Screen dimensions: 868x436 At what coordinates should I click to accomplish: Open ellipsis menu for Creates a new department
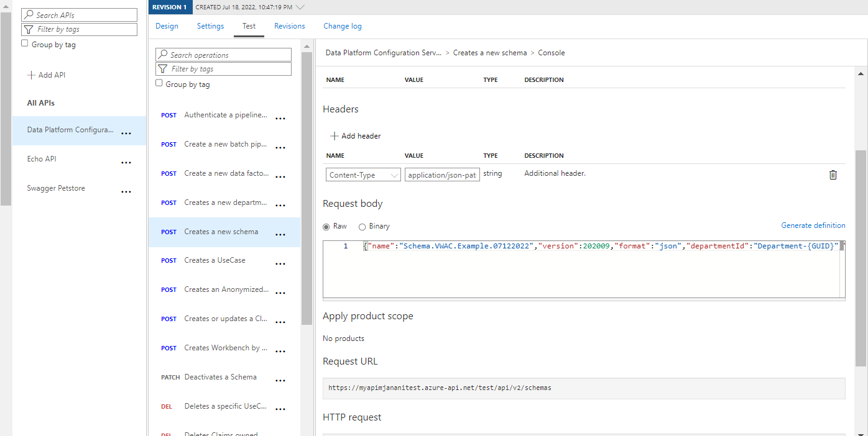[x=280, y=206]
